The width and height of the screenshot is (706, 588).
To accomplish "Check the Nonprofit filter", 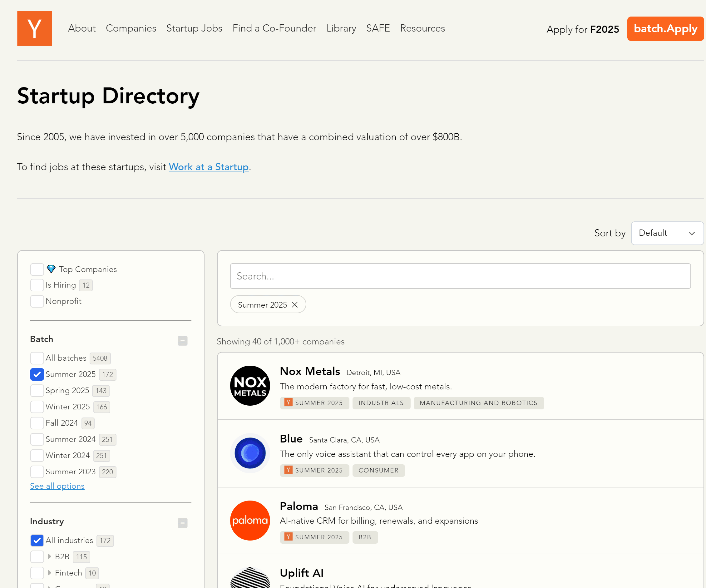I will point(37,301).
